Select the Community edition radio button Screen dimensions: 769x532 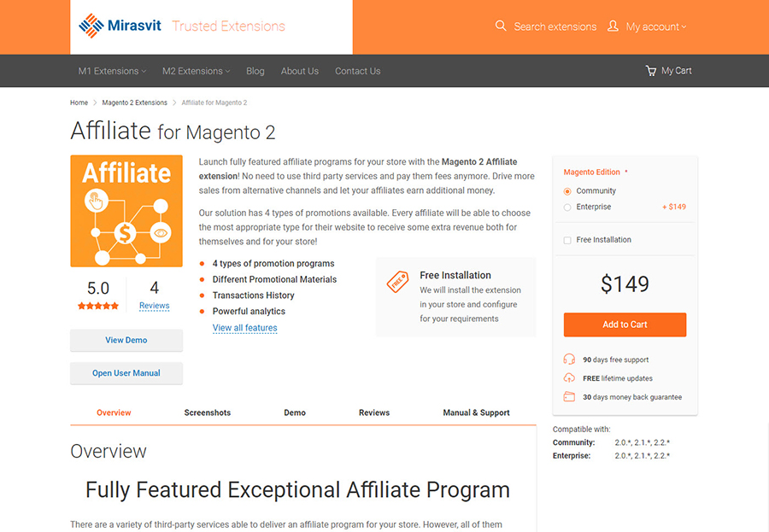pos(567,191)
